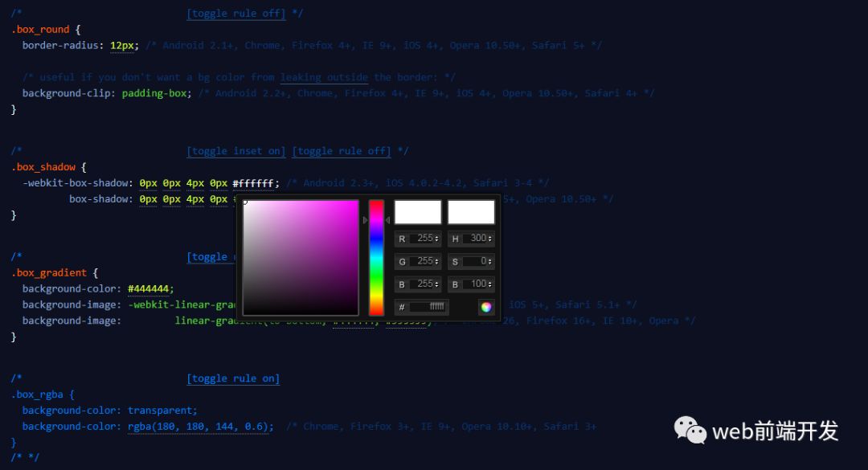This screenshot has height=470, width=868.
Task: Toggle box_shadow rule off
Action: pyautogui.click(x=342, y=151)
